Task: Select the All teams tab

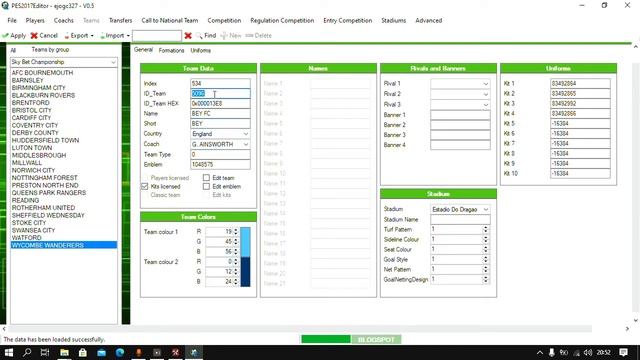Action: tap(13, 50)
